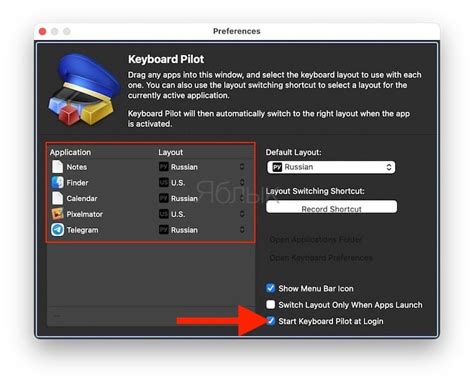The height and width of the screenshot is (384, 474).
Task: Click Open Keyboard Preferences
Action: pyautogui.click(x=321, y=258)
